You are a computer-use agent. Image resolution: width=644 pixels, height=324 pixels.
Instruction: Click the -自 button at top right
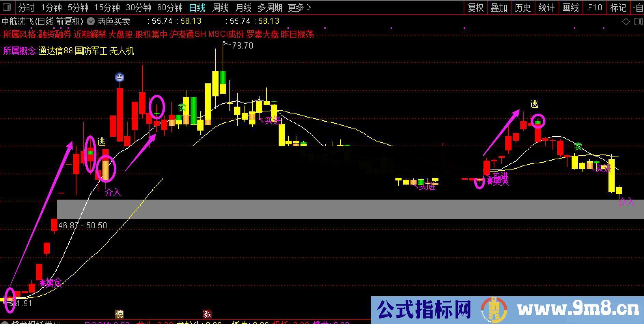point(638,8)
